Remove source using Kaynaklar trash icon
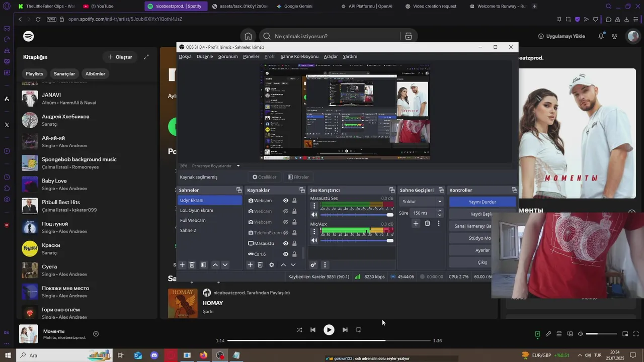The height and width of the screenshot is (362, 644). click(x=260, y=265)
